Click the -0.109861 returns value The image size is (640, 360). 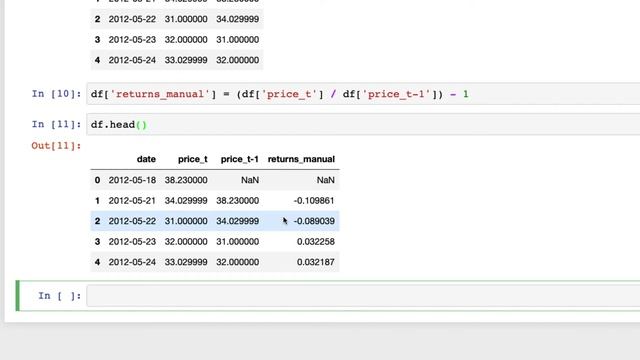click(314, 200)
